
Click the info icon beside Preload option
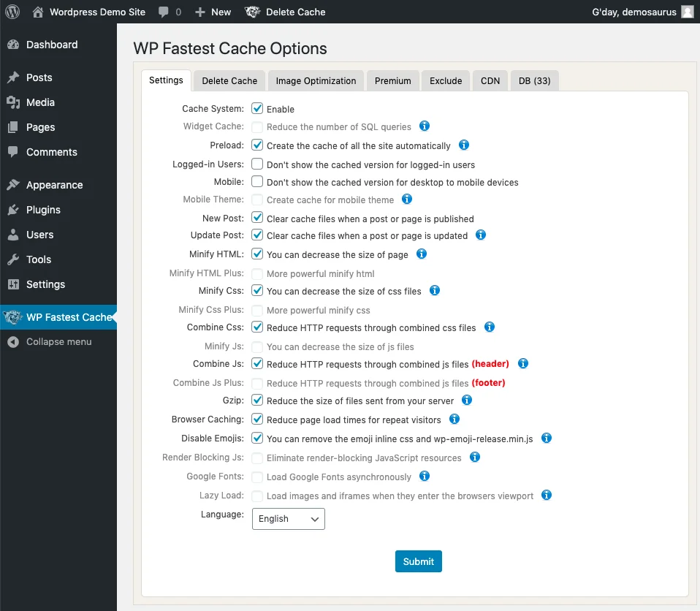[x=463, y=145]
